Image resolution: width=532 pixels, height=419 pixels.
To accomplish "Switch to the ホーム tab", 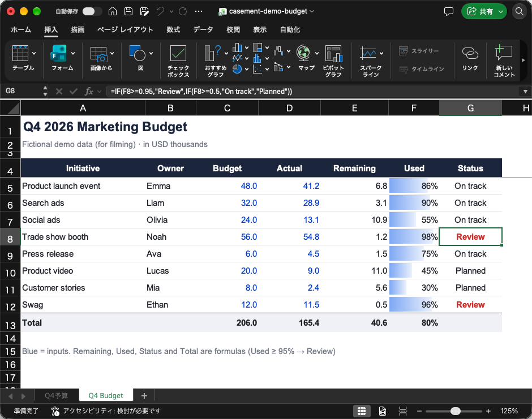I will click(x=21, y=30).
